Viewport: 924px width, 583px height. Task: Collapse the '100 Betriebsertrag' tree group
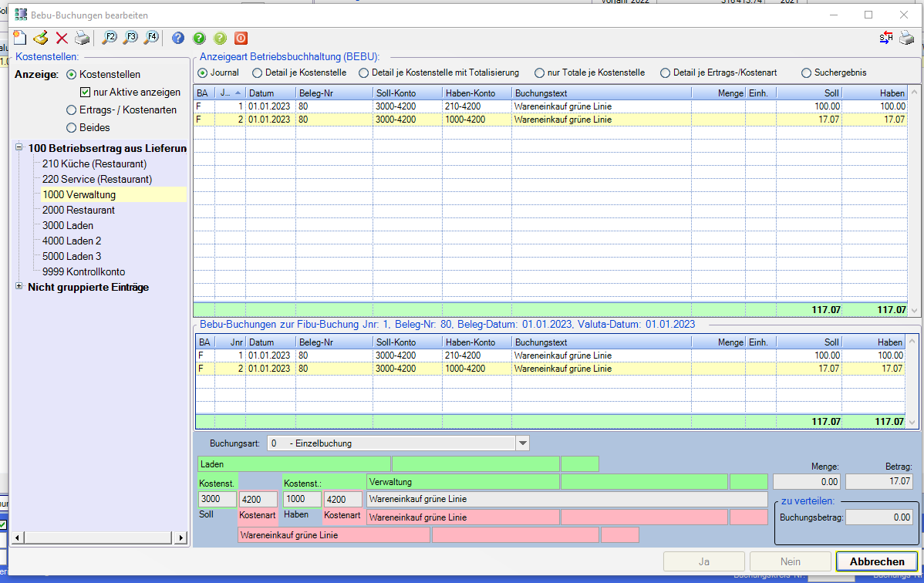19,148
